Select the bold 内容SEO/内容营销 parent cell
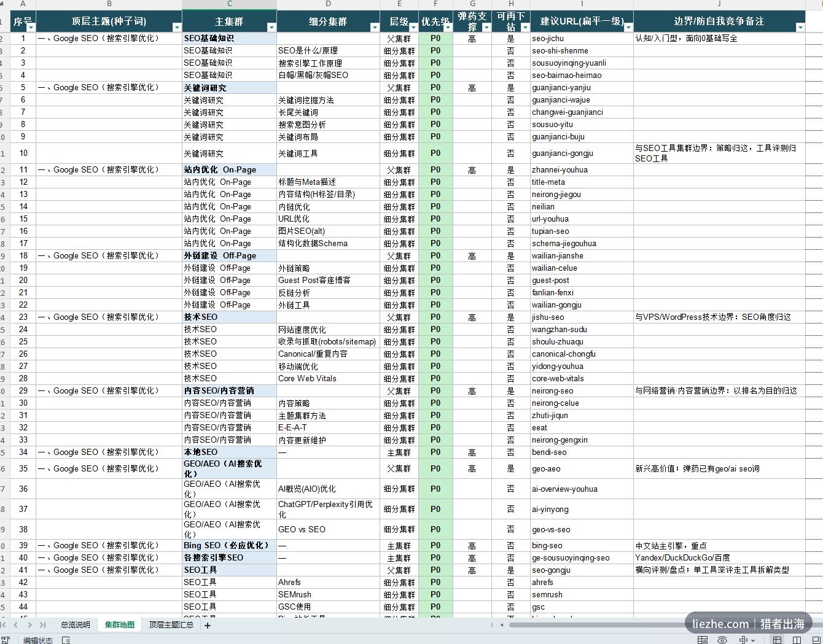 (x=230, y=390)
